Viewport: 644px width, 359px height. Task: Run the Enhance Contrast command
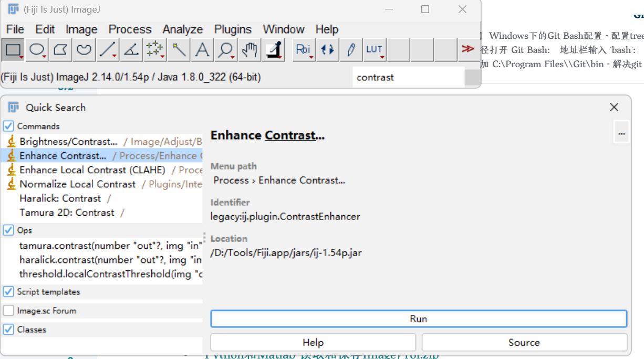pyautogui.click(x=419, y=318)
